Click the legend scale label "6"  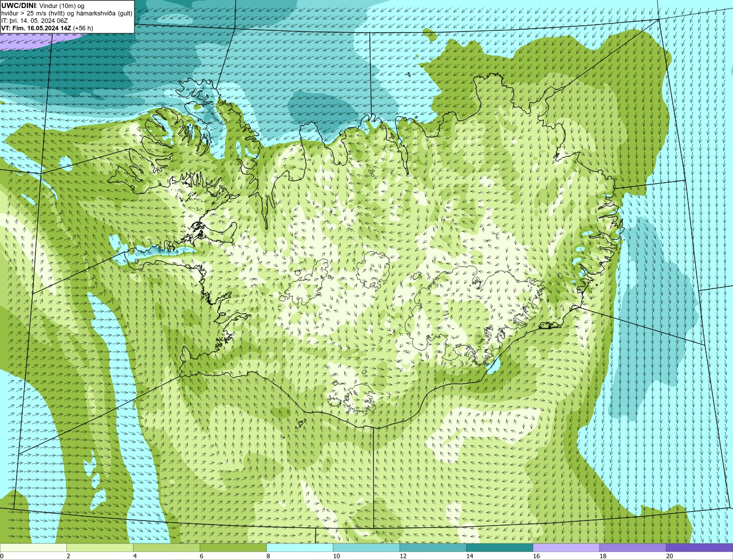(x=202, y=556)
